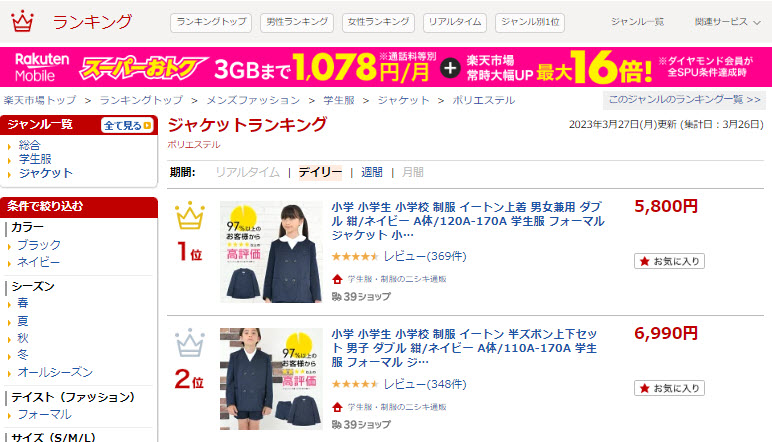Open the first ranked jacket thumbnail
The height and width of the screenshot is (442, 772).
coord(271,252)
